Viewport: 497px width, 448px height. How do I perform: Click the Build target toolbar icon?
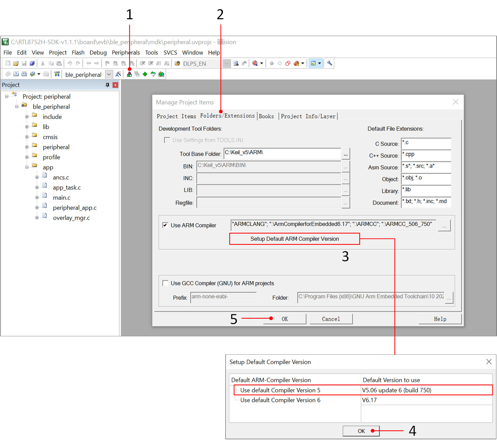pos(16,74)
